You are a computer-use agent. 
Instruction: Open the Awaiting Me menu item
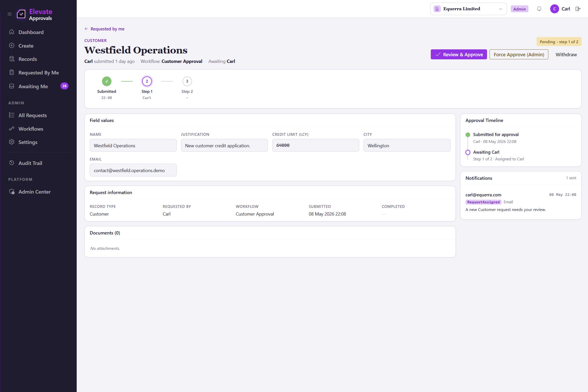(38, 86)
